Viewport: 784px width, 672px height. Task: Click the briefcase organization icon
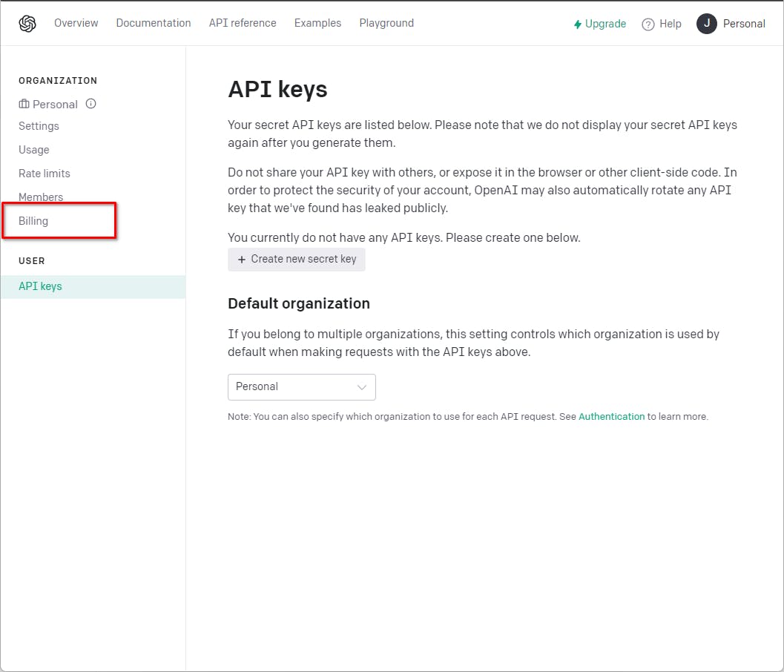coord(24,104)
